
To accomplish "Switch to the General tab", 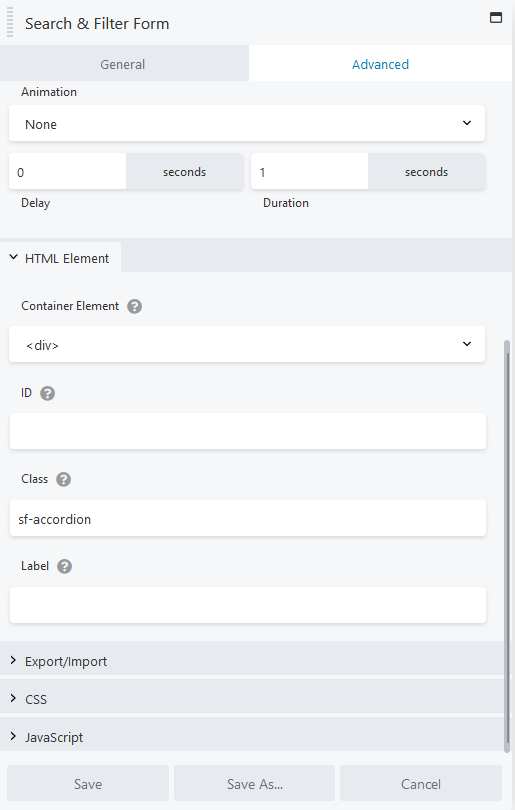I will coord(124,64).
